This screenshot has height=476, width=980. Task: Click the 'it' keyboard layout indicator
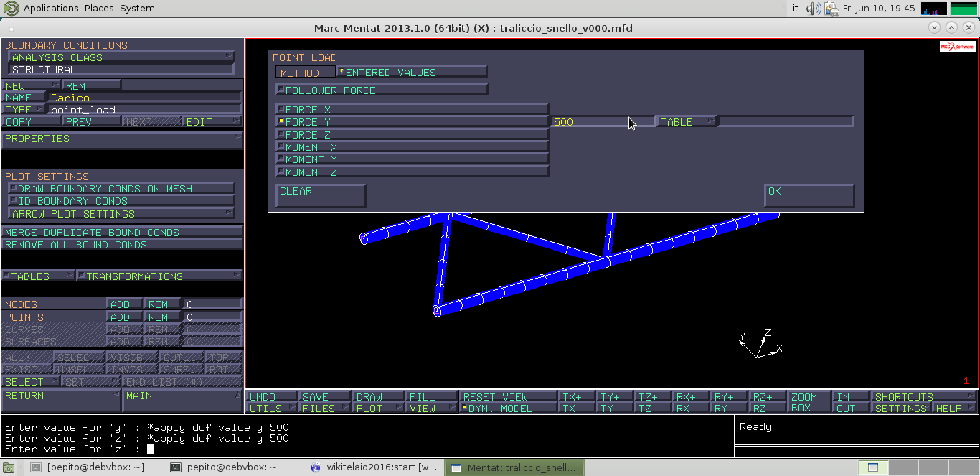pyautogui.click(x=796, y=9)
